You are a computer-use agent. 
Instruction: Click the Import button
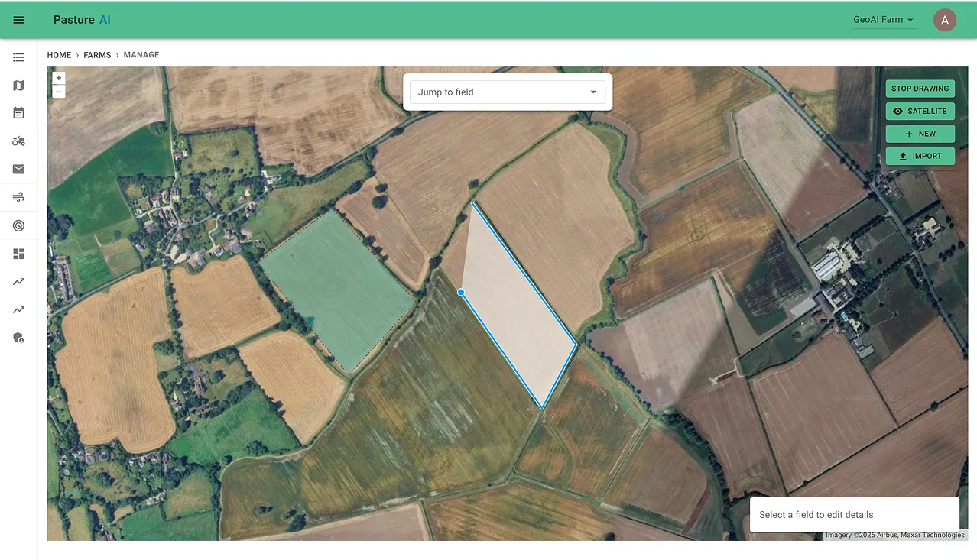920,157
